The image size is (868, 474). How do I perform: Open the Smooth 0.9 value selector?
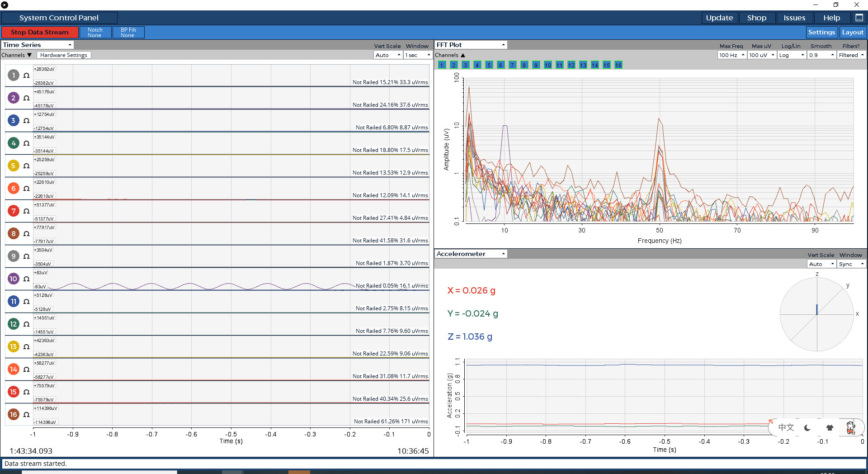coord(821,55)
